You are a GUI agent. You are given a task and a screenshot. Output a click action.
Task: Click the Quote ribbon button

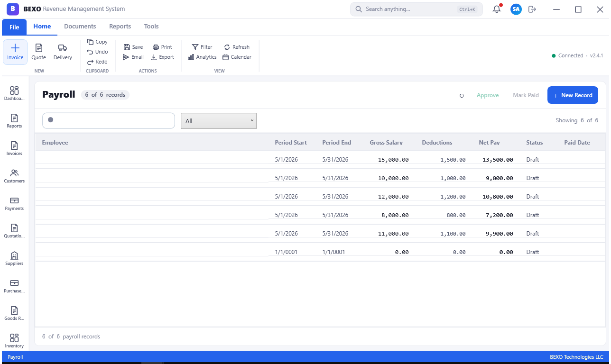[x=39, y=52]
